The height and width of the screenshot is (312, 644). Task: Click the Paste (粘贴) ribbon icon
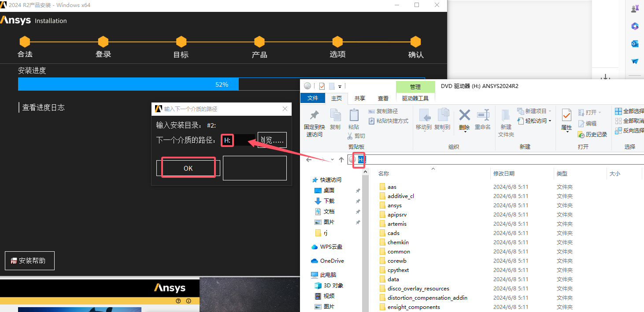tap(354, 118)
